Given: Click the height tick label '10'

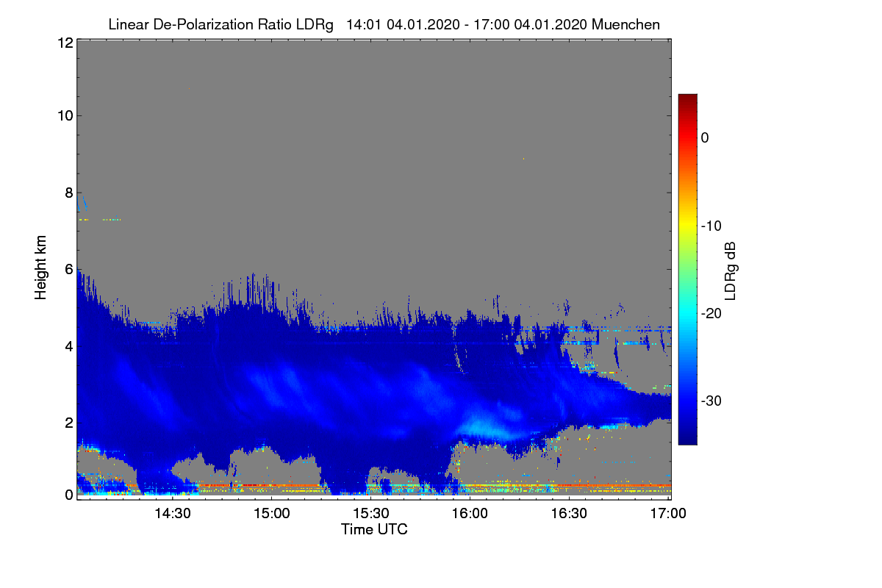Looking at the screenshot, I should pyautogui.click(x=64, y=115).
